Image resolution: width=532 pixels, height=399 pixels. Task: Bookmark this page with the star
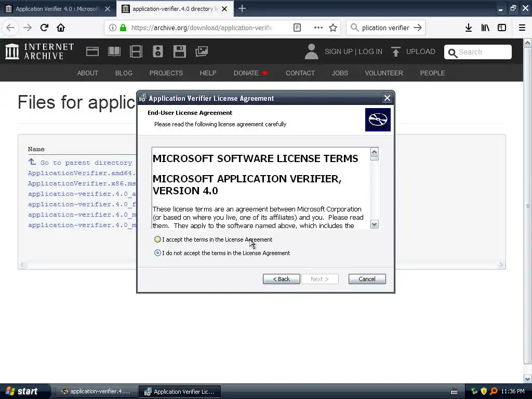click(x=333, y=28)
